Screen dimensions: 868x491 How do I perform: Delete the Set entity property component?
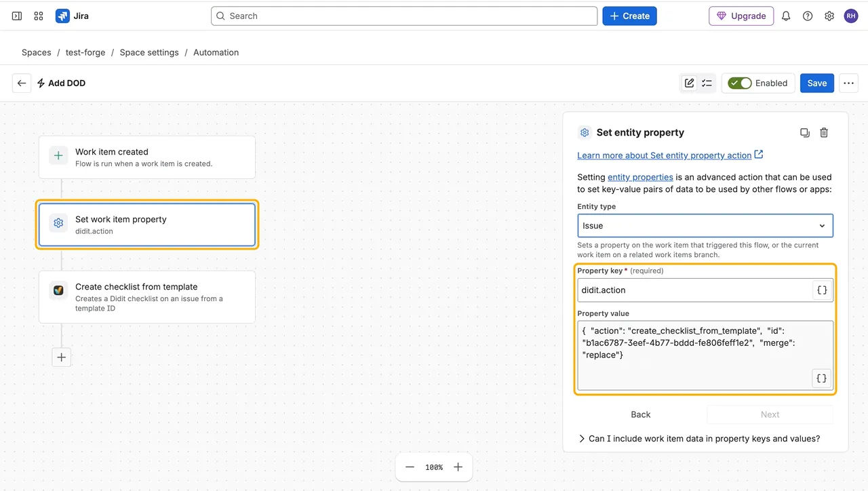point(824,133)
